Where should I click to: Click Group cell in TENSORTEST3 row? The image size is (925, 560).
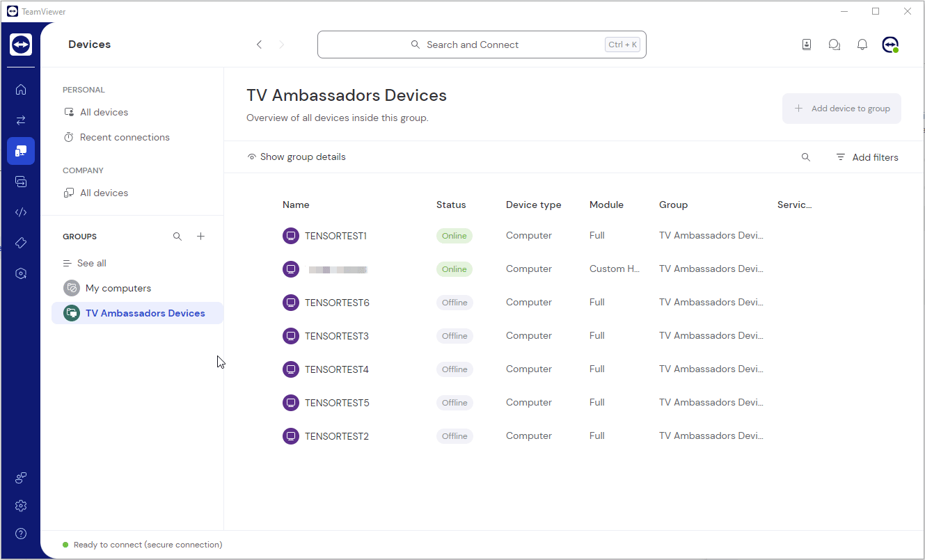(711, 336)
